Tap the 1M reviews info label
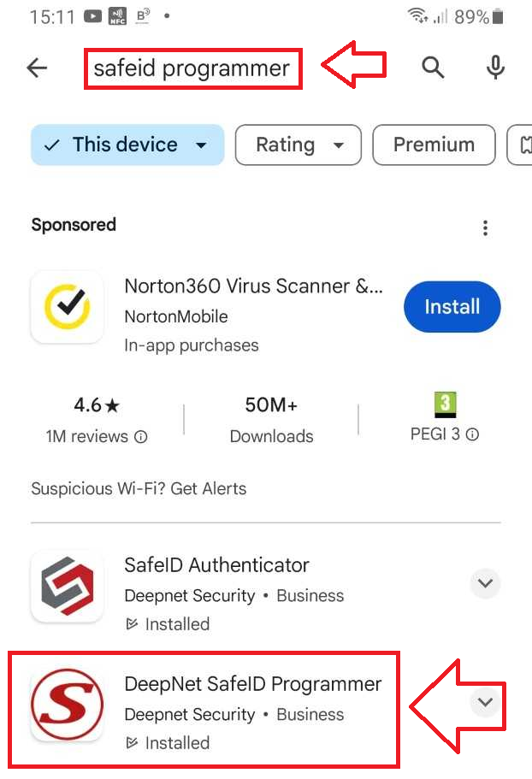The image size is (532, 779). pos(97,436)
